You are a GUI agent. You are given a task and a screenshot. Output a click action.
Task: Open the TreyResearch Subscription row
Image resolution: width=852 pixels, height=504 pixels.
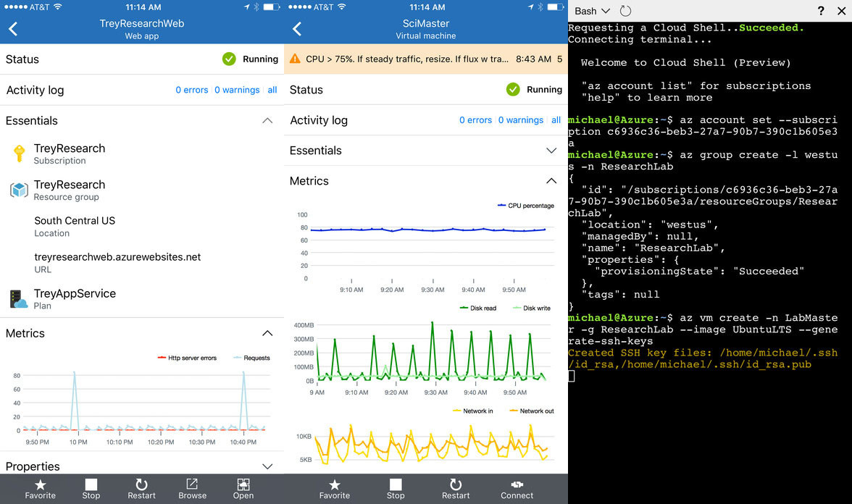(142, 154)
